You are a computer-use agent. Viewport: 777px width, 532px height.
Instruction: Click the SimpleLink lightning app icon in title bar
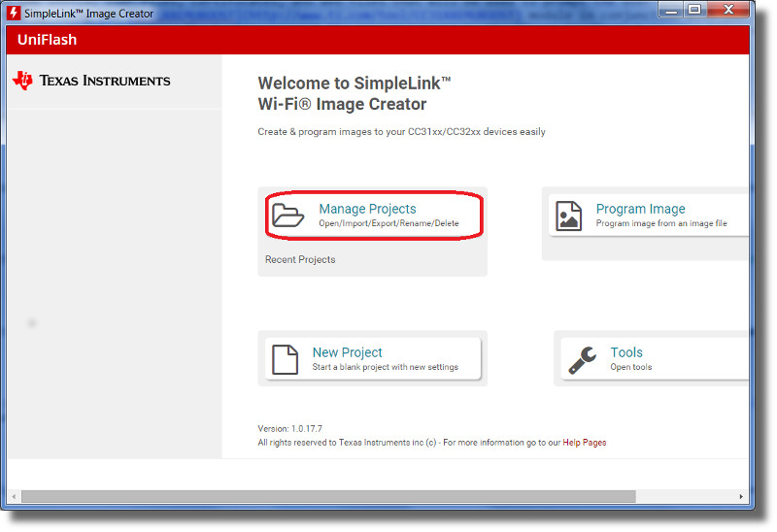click(x=14, y=14)
